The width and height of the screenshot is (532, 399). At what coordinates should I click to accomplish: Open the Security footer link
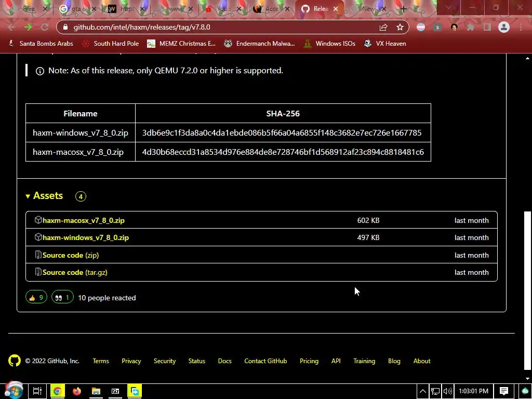coord(165,361)
